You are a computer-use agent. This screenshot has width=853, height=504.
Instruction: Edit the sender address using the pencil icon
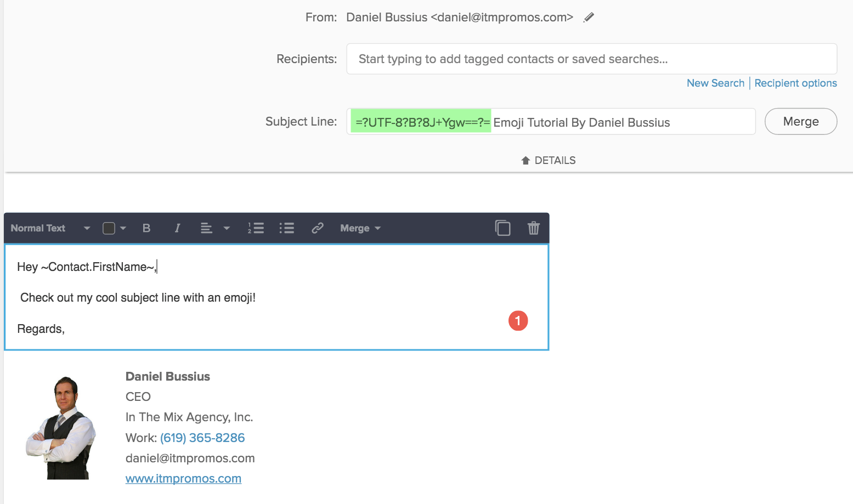click(588, 17)
